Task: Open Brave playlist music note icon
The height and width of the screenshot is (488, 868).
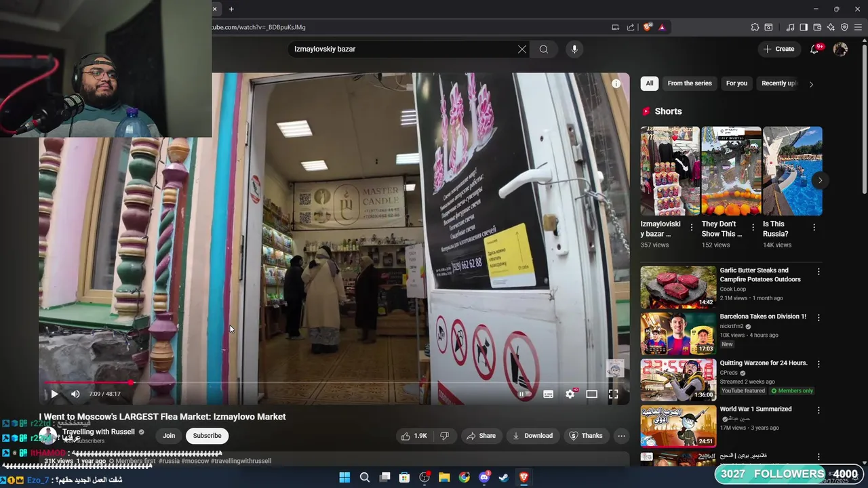Action: click(x=790, y=27)
